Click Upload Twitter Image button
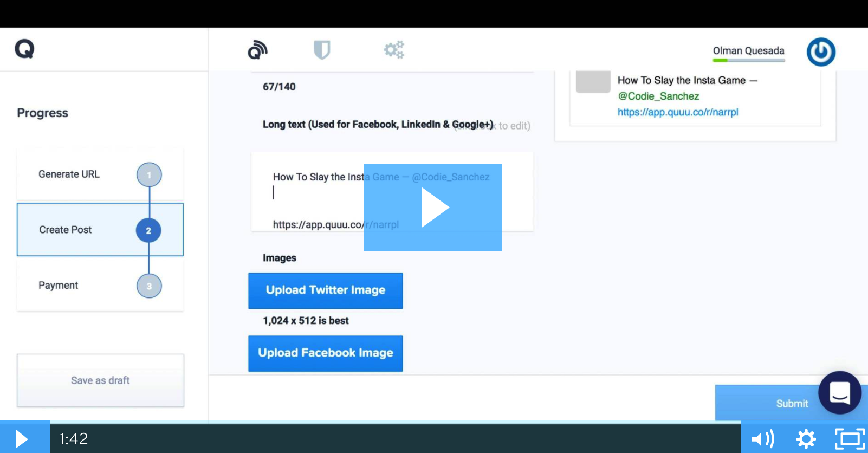Viewport: 868px width, 453px height. (x=326, y=290)
